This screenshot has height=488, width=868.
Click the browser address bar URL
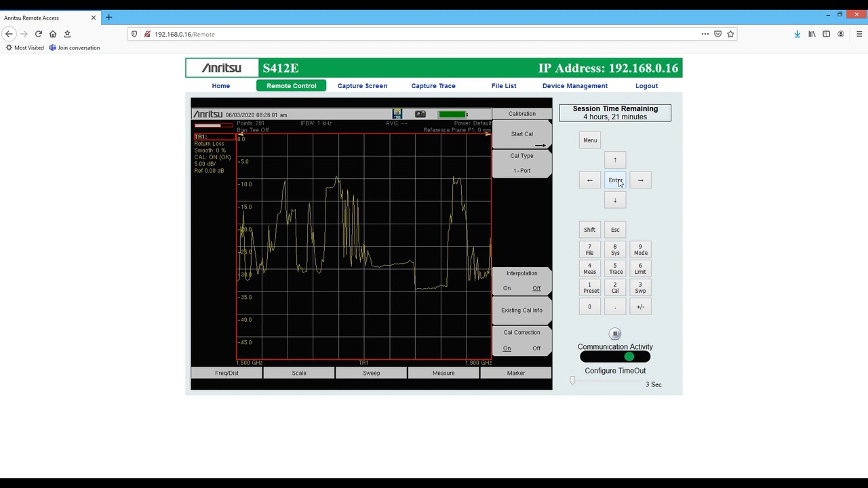(x=184, y=34)
